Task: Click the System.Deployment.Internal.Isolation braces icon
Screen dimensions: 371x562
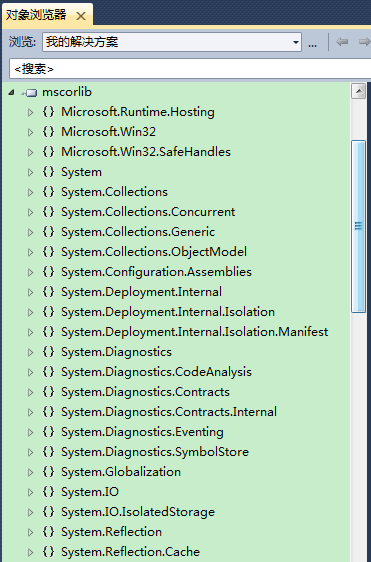Action: pyautogui.click(x=48, y=312)
